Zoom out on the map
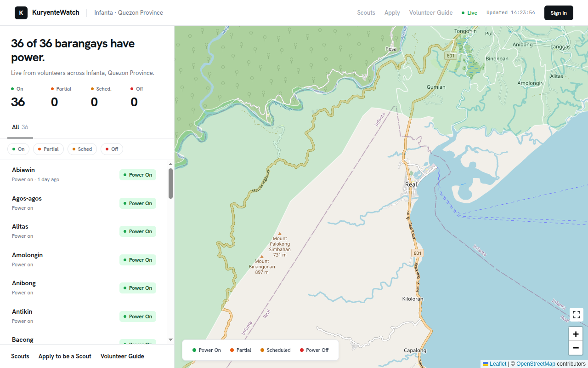 [576, 348]
